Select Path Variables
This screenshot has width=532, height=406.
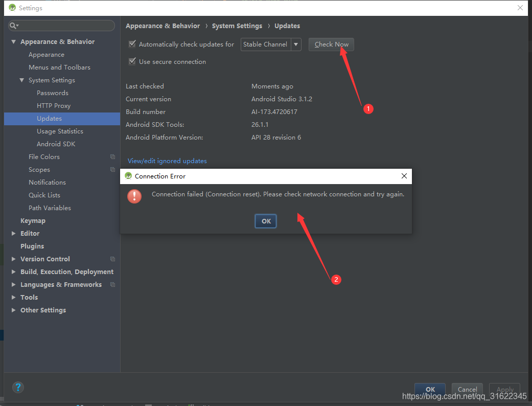(50, 208)
